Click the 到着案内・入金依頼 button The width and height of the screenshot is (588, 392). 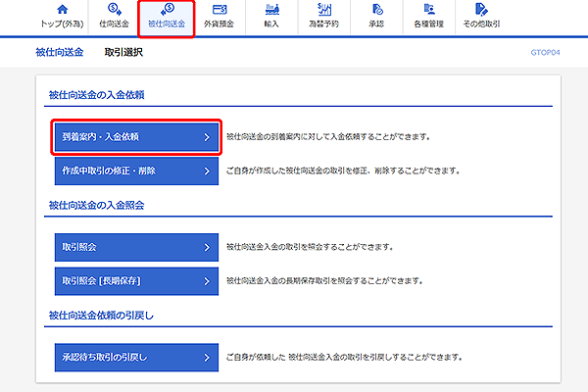(136, 137)
